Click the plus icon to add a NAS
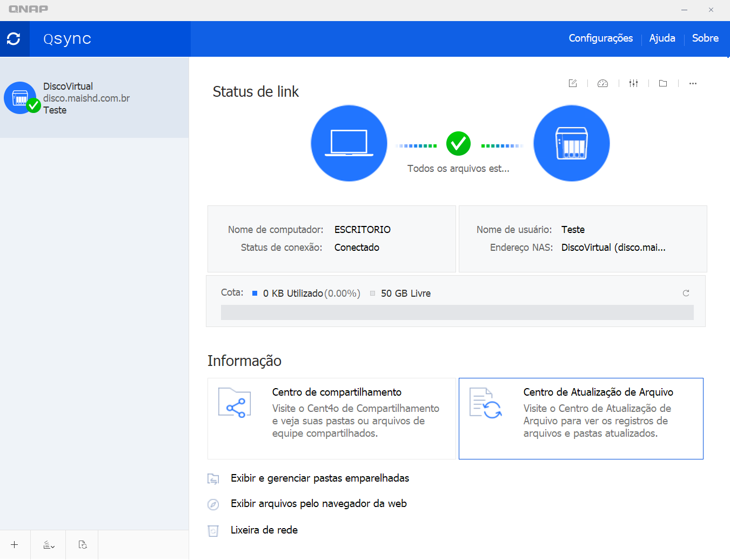Image resolution: width=730 pixels, height=560 pixels. 14,544
